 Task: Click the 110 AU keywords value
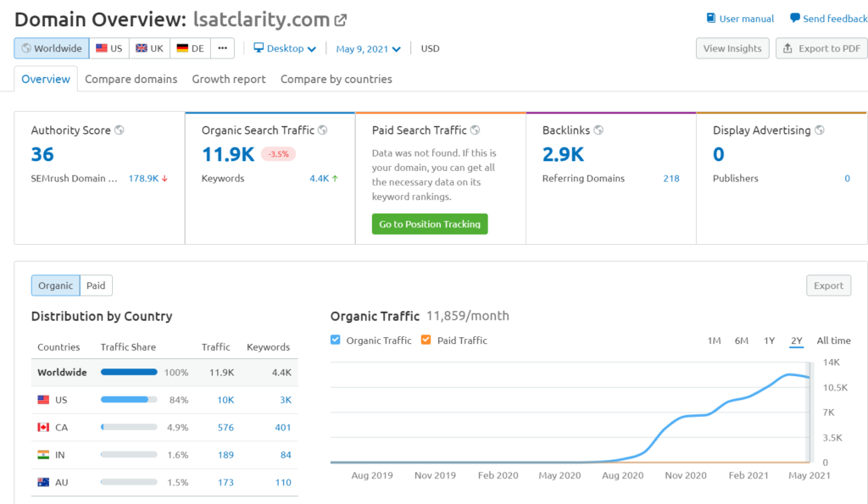(283, 482)
